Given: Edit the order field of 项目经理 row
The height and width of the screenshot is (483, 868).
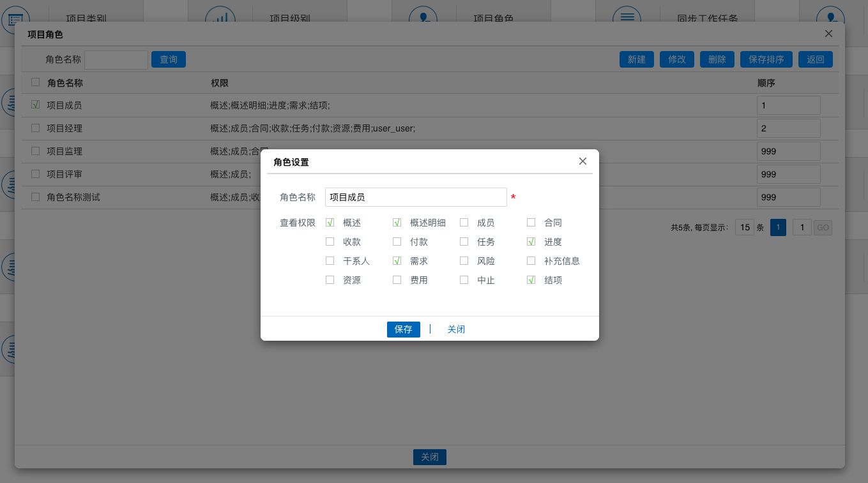Looking at the screenshot, I should coord(788,128).
